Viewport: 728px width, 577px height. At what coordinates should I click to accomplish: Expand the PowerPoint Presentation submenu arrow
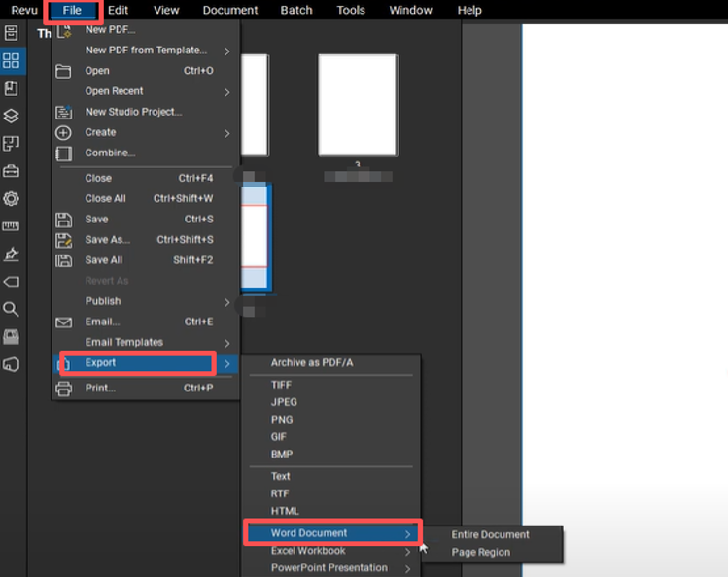pyautogui.click(x=407, y=568)
